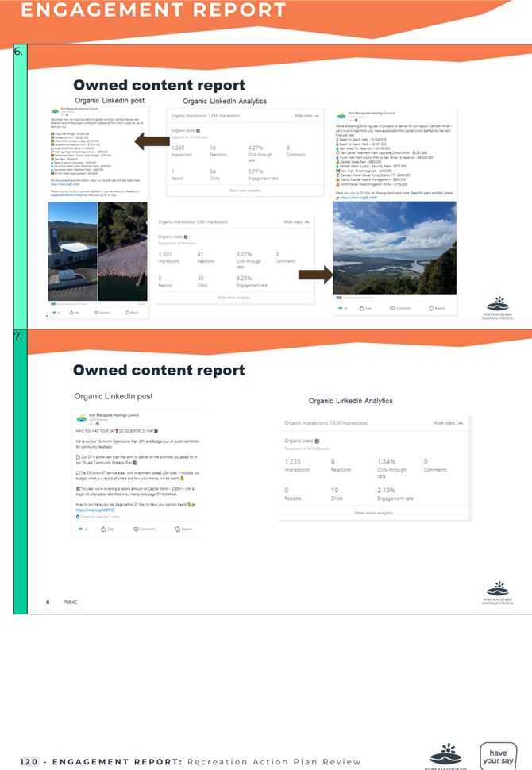Click engagement@pmhc email link in Wauchope post

69,195
